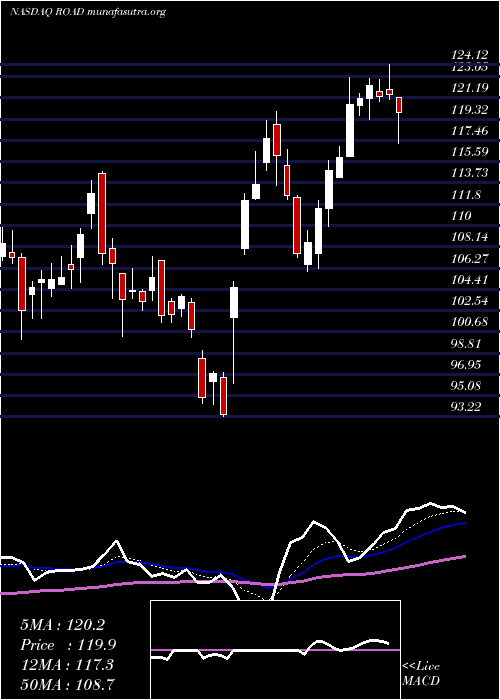Viewport: 500px width, 700px height.
Task: Click the 119.32 price level label
Action: tap(469, 109)
